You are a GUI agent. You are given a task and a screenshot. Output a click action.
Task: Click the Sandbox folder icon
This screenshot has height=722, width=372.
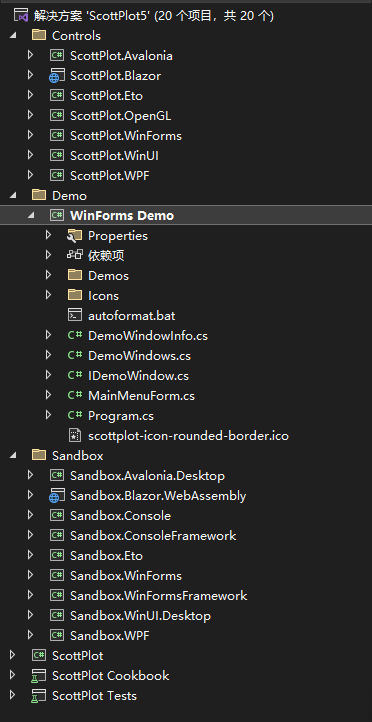coord(39,455)
